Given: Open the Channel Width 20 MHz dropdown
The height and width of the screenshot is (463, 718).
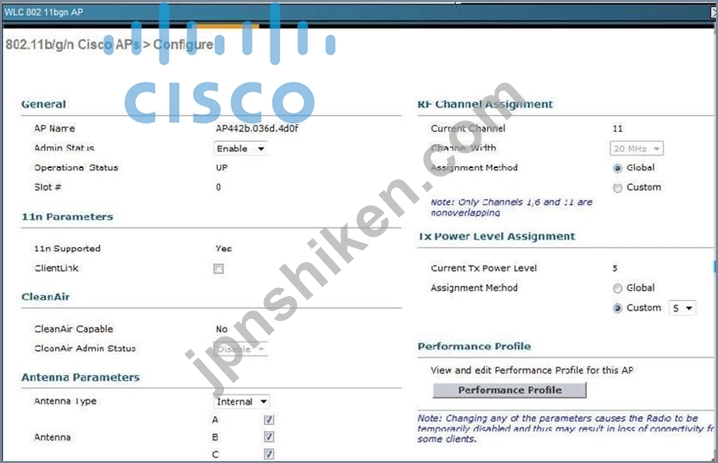Looking at the screenshot, I should (x=636, y=148).
